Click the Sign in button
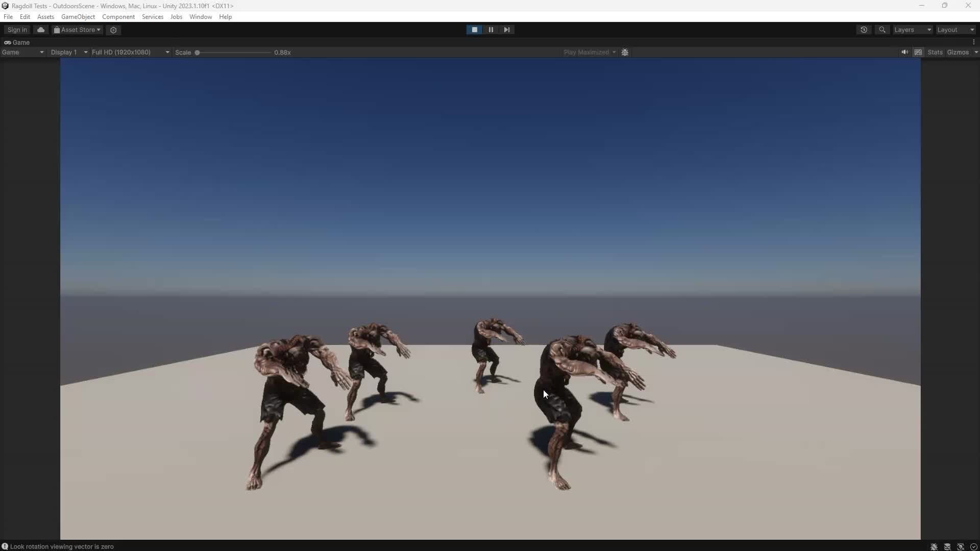The height and width of the screenshot is (551, 980). tap(16, 30)
